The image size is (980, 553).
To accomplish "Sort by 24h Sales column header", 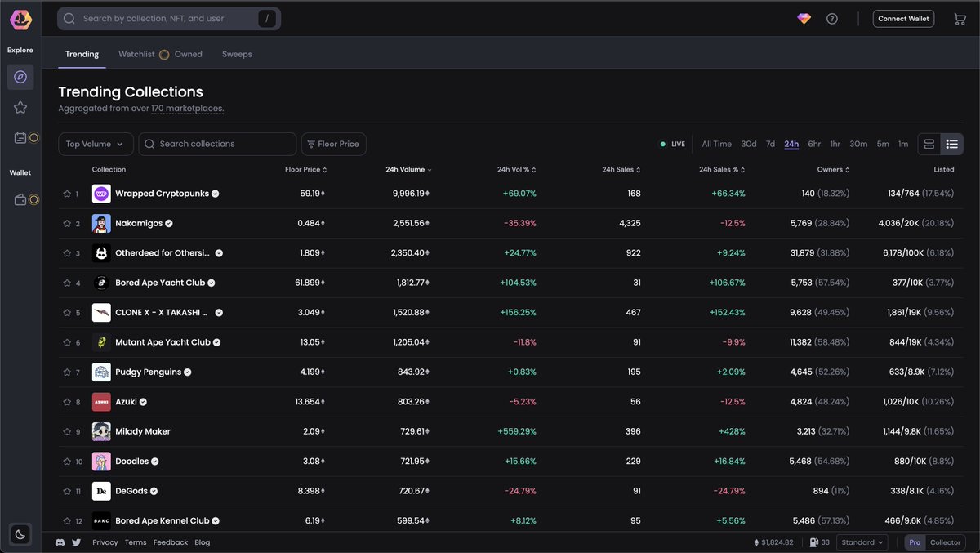I will click(x=621, y=170).
